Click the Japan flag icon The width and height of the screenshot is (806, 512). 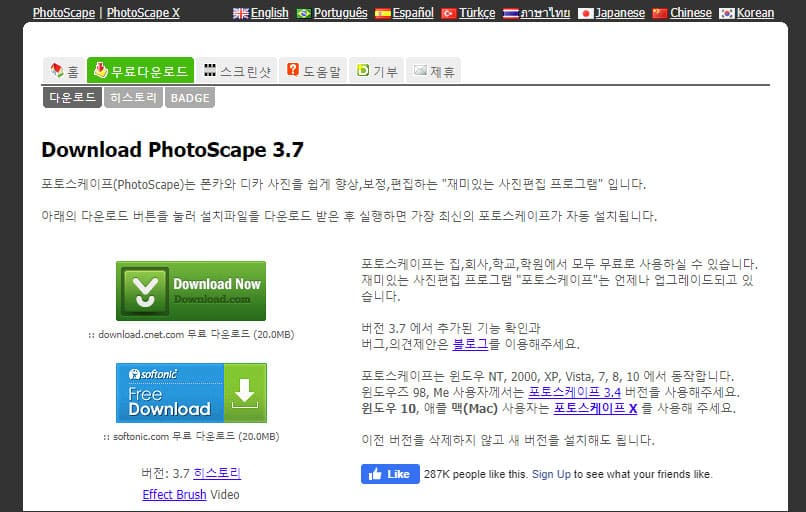click(585, 13)
